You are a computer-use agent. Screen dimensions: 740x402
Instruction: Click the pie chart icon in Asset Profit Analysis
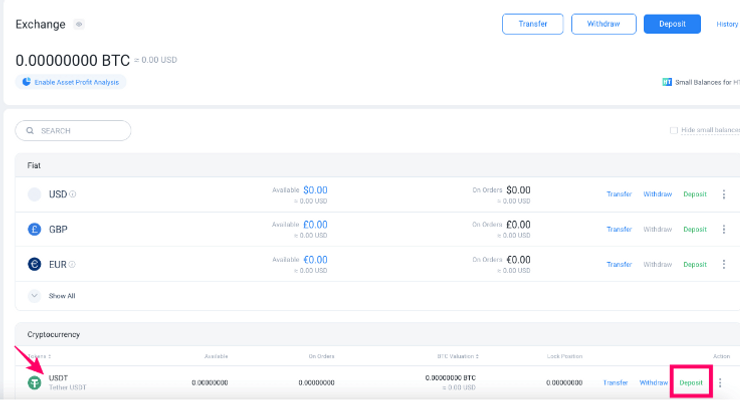[26, 82]
